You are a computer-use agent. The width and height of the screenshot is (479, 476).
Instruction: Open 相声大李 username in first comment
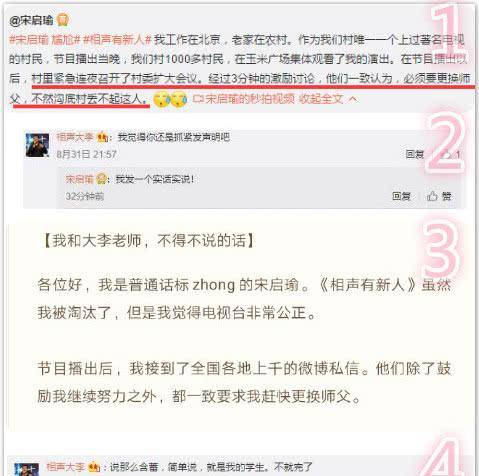pos(75,137)
